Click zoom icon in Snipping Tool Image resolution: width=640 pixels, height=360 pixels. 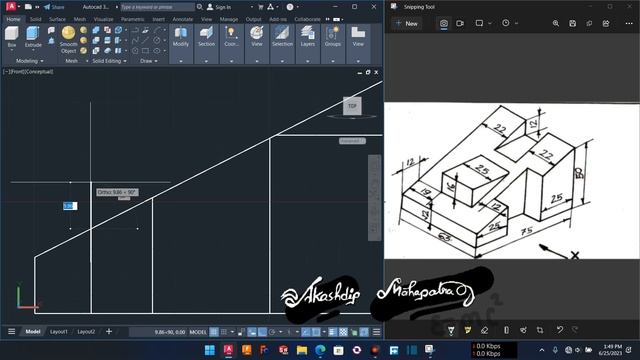pyautogui.click(x=556, y=23)
